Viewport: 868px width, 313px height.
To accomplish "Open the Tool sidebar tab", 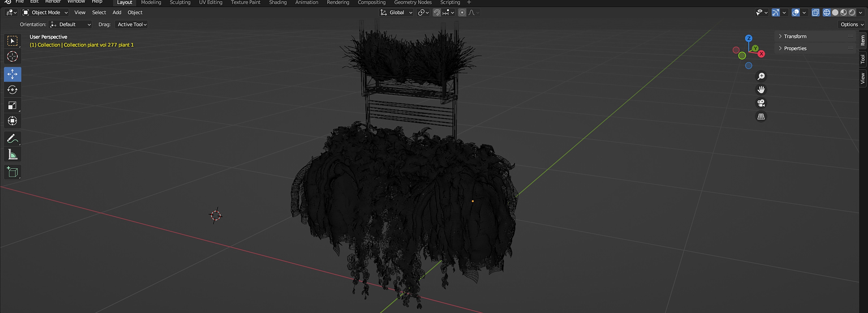I will point(863,59).
